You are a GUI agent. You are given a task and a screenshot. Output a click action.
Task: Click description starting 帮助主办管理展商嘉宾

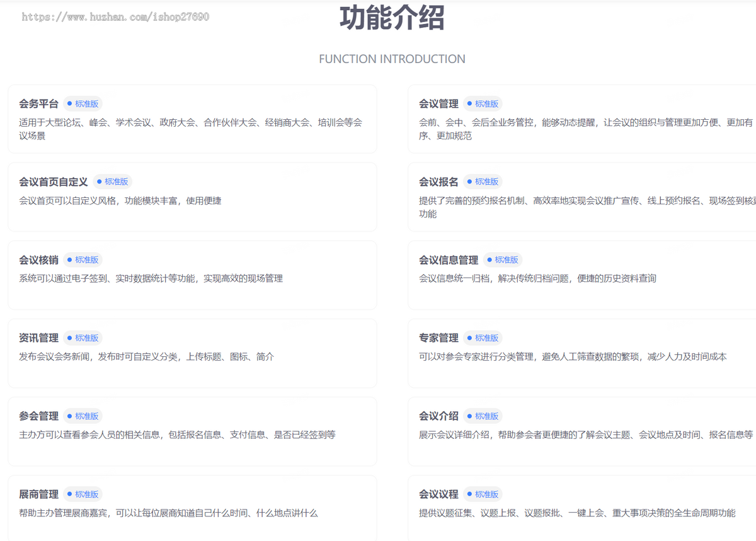(x=168, y=513)
